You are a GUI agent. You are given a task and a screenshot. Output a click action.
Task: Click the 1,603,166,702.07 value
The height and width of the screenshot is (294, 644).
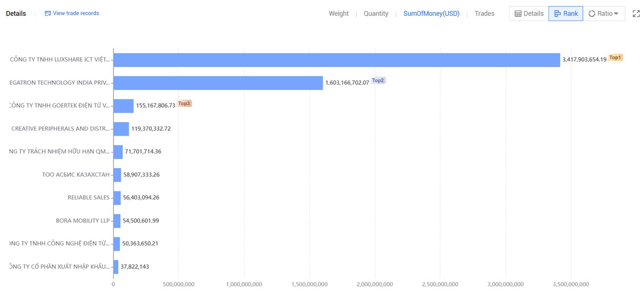tap(347, 83)
